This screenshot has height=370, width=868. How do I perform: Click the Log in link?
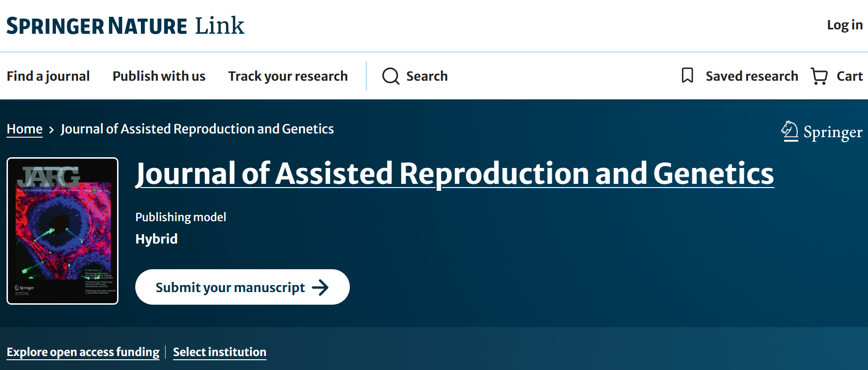pos(844,25)
